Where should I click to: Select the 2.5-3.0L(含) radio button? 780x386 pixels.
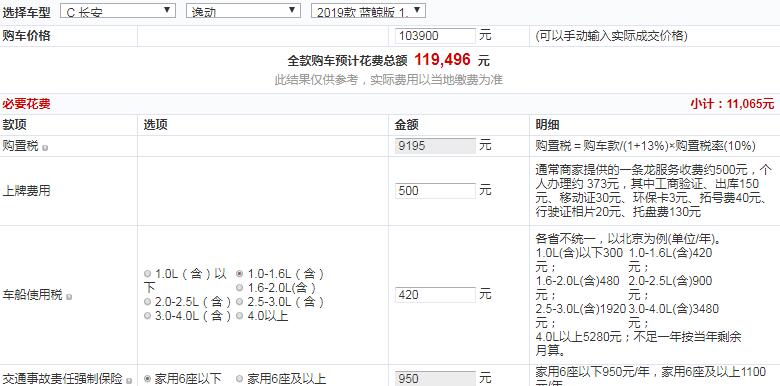(x=239, y=301)
